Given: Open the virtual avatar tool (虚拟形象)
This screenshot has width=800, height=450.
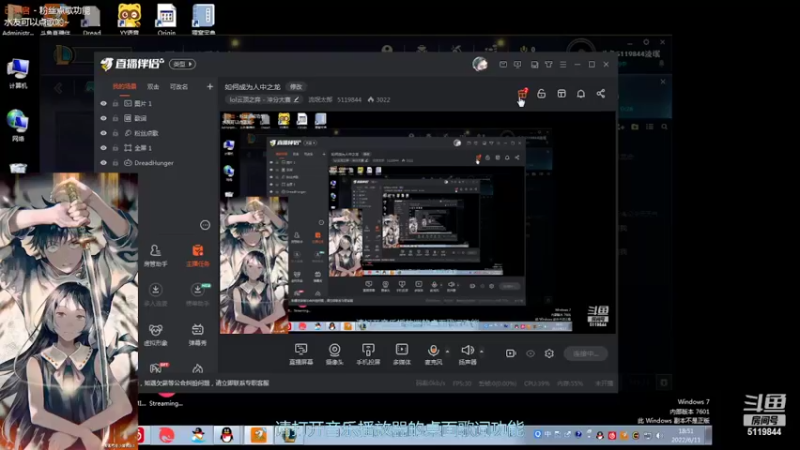Looking at the screenshot, I should 156,335.
